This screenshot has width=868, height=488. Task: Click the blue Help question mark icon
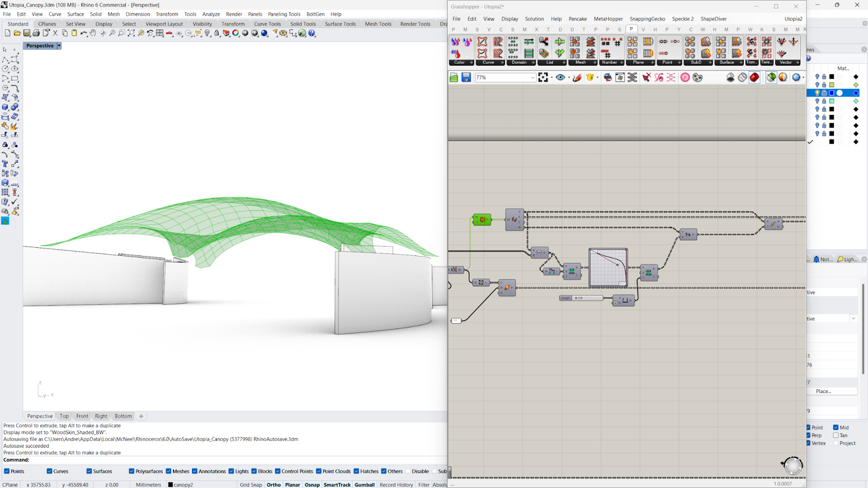pos(312,33)
